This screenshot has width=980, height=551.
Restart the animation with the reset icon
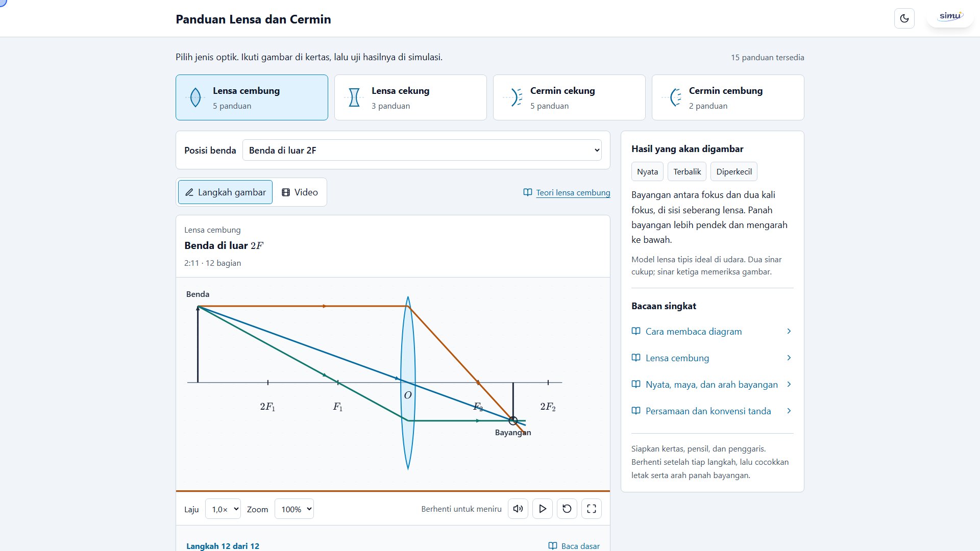pos(567,509)
